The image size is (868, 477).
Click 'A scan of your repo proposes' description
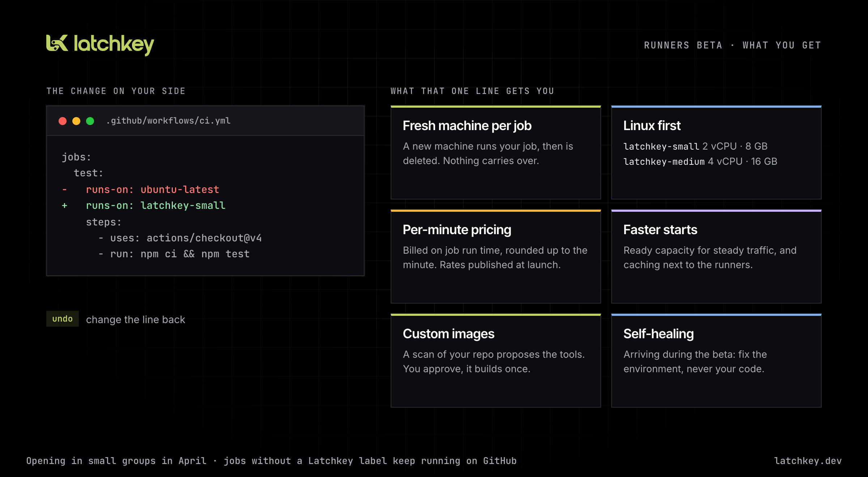pyautogui.click(x=494, y=362)
